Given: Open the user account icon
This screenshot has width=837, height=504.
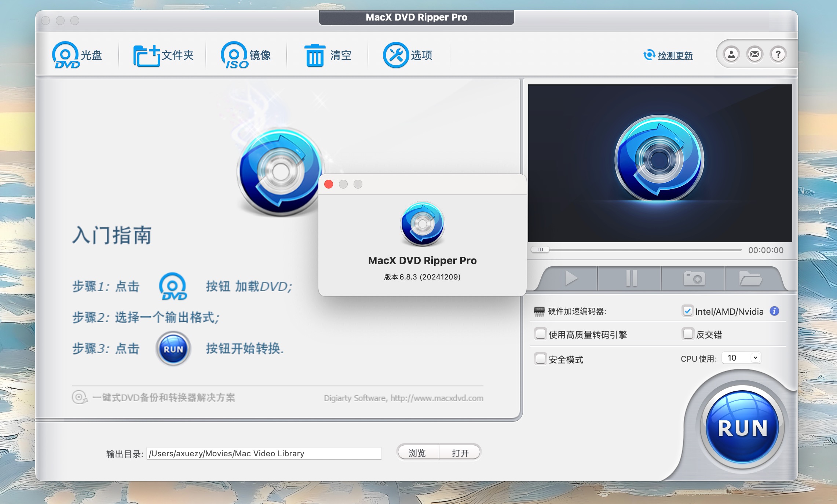Looking at the screenshot, I should [731, 55].
